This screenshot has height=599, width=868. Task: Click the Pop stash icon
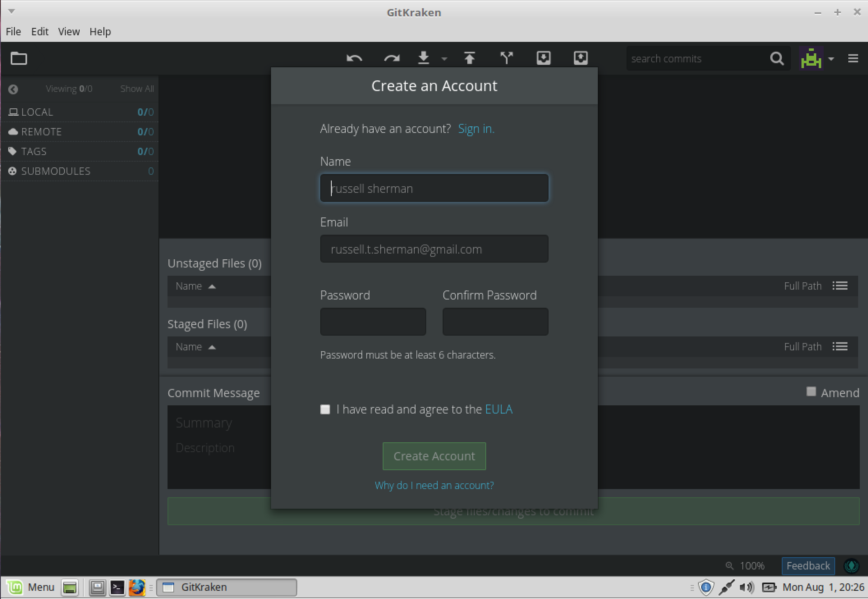pyautogui.click(x=581, y=58)
